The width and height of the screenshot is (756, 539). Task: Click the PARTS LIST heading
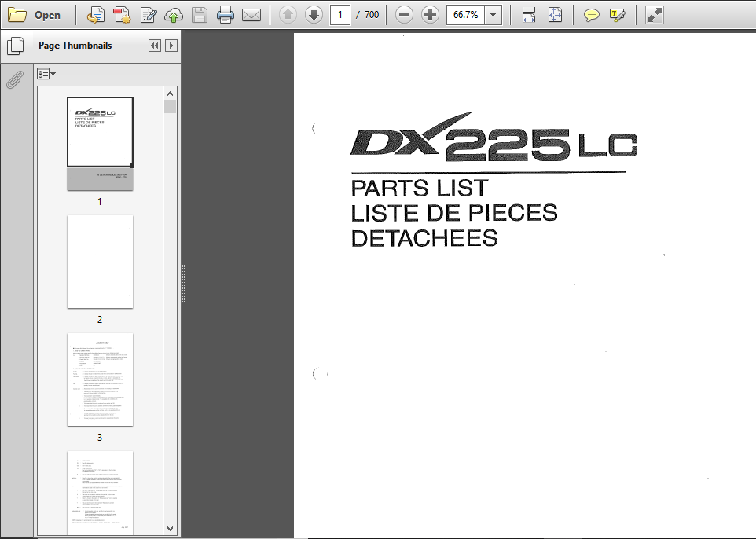420,188
